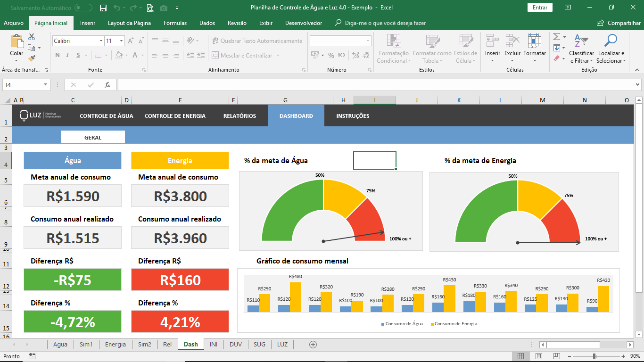
Task: Click the Fill down arrow icon in Edição
Action: 556,48
